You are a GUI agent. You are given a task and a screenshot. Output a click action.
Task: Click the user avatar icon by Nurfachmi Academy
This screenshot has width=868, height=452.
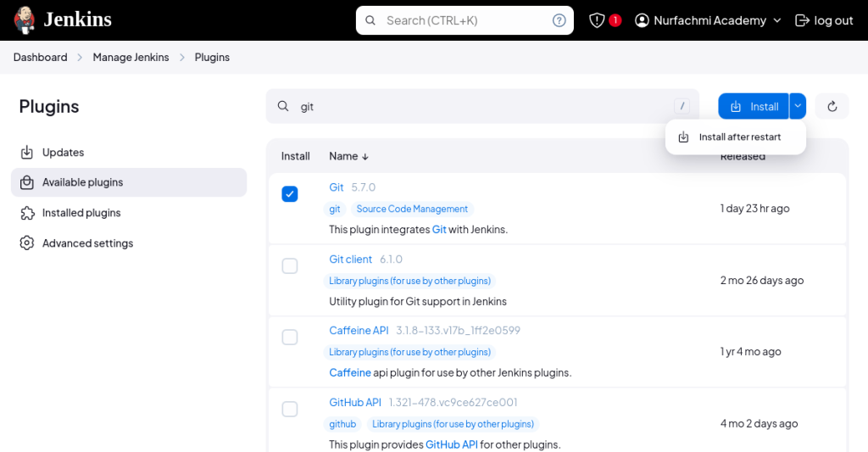point(642,20)
